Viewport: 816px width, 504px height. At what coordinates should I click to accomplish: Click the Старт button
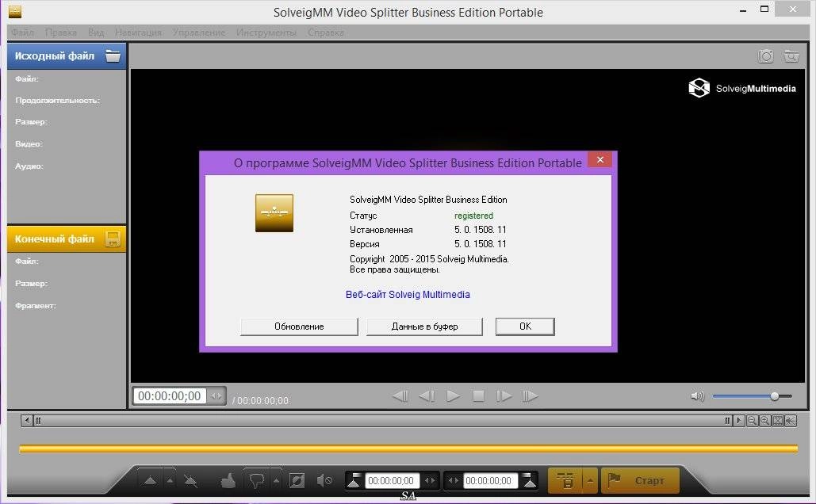coord(641,480)
